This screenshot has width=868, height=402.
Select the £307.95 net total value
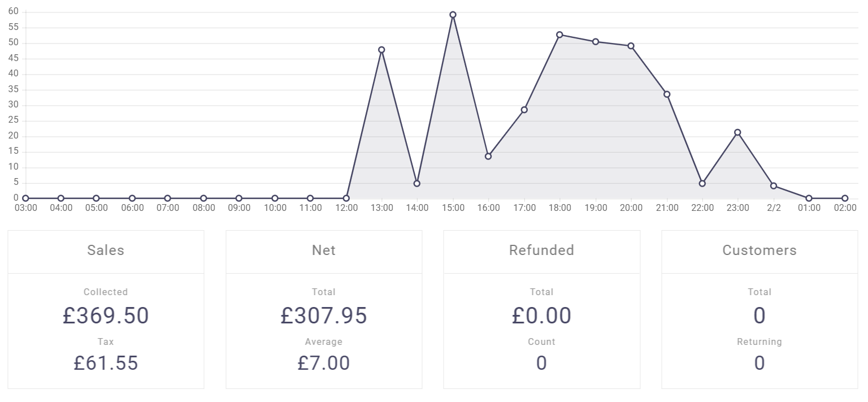(324, 315)
